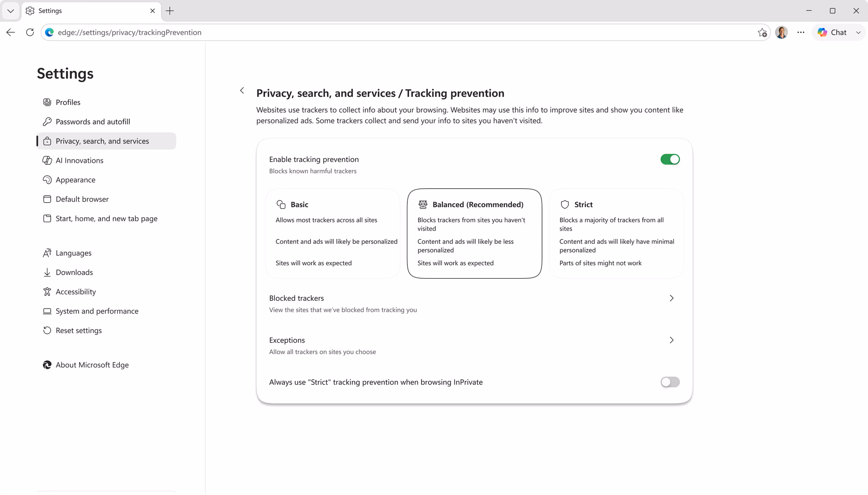
Task: Click the Exceptions row title
Action: 287,340
